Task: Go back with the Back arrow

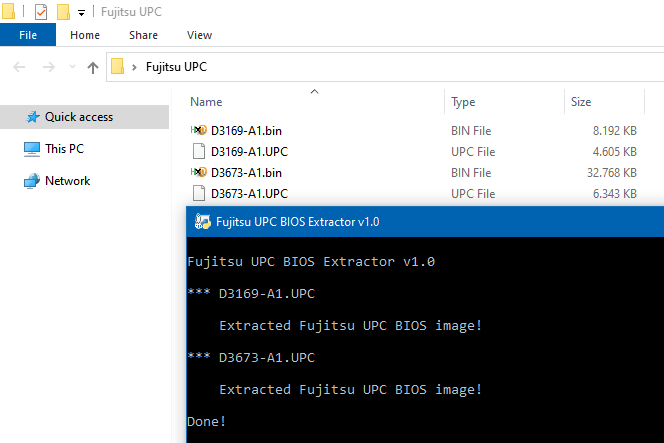Action: click(19, 67)
